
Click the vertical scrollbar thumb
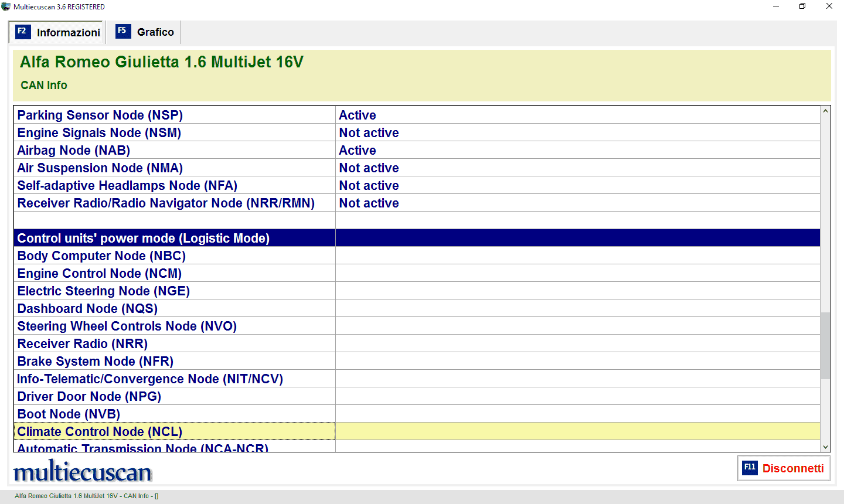tap(825, 346)
